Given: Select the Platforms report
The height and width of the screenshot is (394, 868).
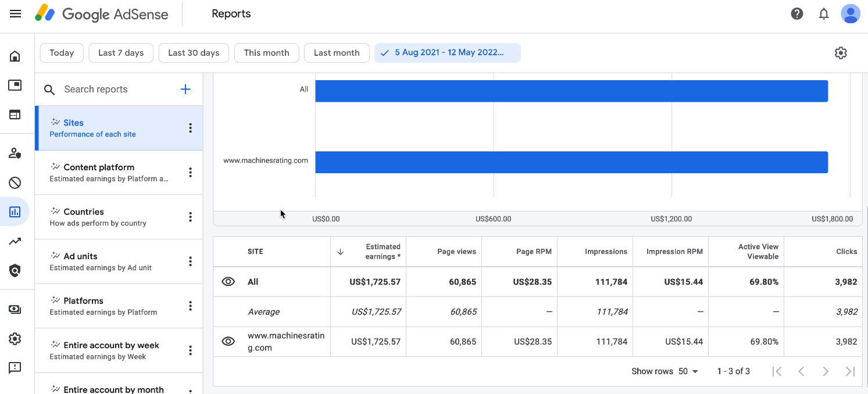Looking at the screenshot, I should coord(119,306).
